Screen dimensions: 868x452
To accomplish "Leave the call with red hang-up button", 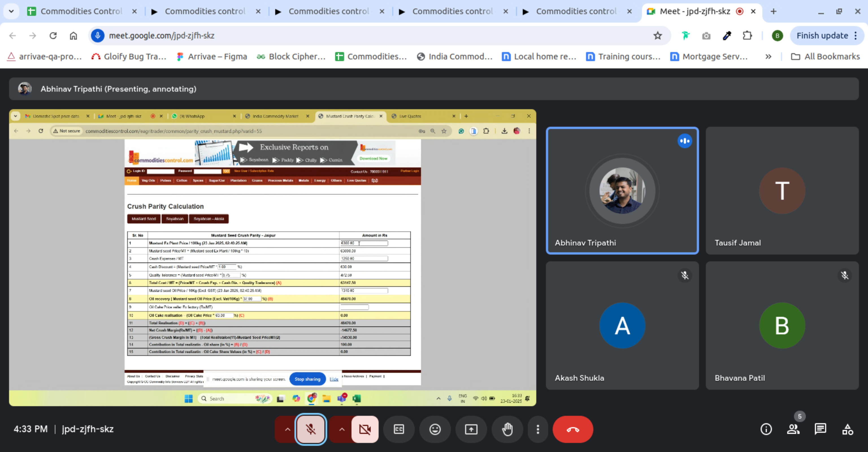I will click(x=573, y=429).
